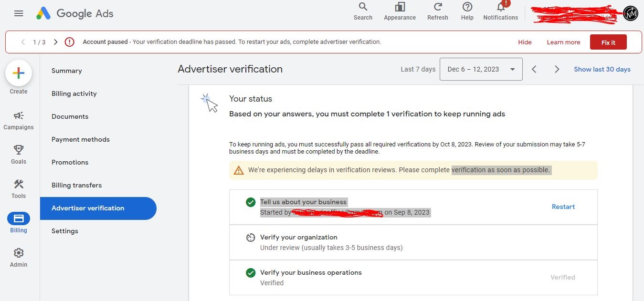Click the next arrow on the alert banner
Viewport: 644px width, 301px height.
55,42
